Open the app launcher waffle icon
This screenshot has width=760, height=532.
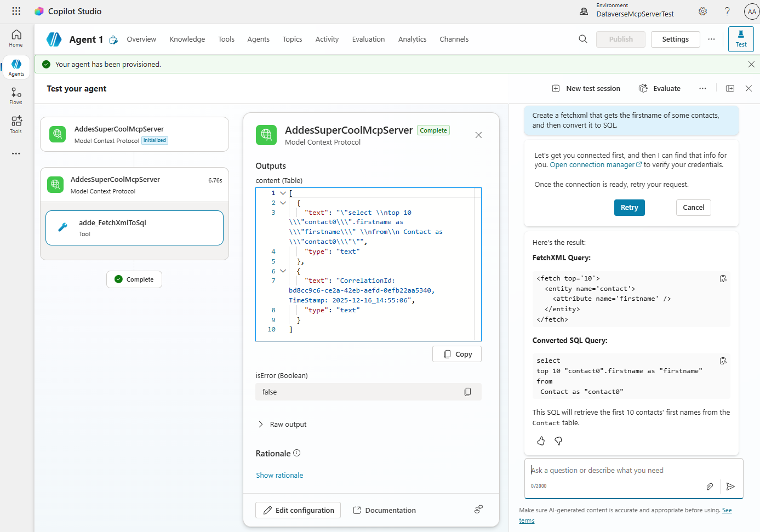click(16, 11)
